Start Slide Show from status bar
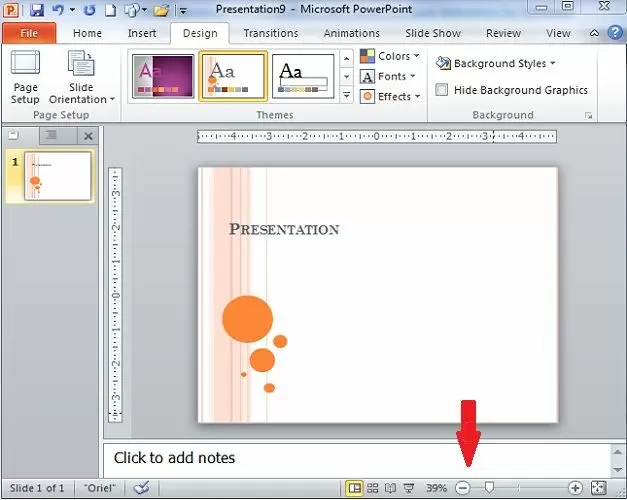The image size is (627, 500). point(408,488)
